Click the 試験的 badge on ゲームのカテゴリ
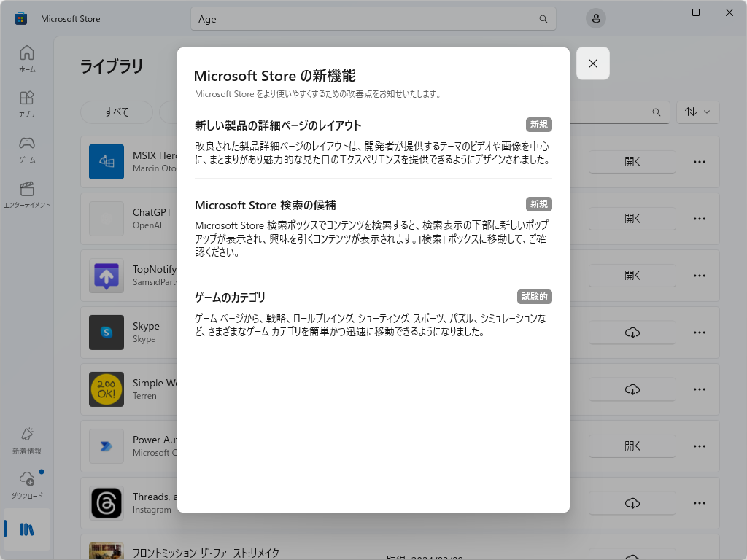This screenshot has height=560, width=747. 534,297
